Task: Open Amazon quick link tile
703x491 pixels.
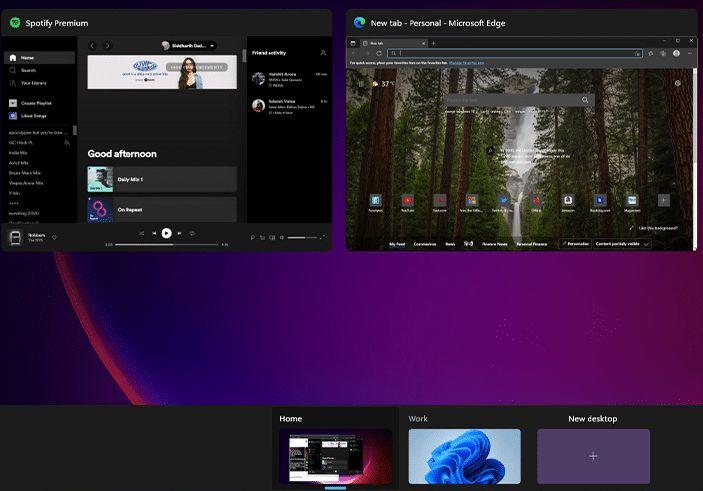Action: pyautogui.click(x=568, y=202)
